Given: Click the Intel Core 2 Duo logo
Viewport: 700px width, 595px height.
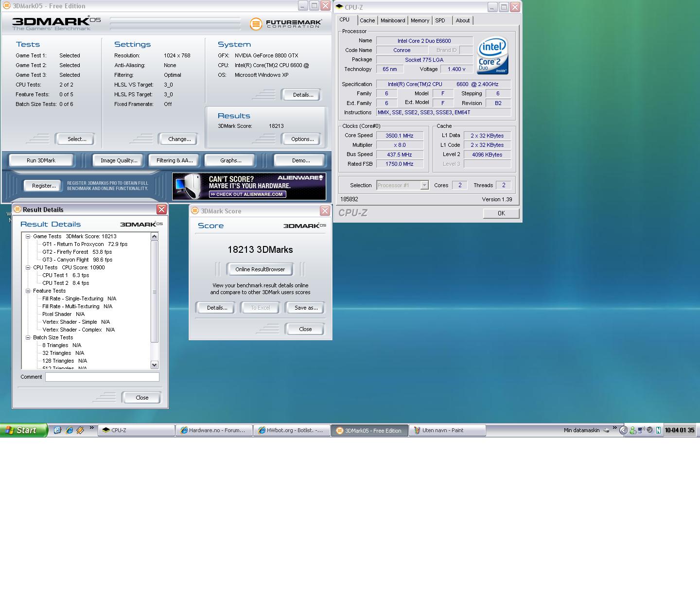Looking at the screenshot, I should pos(492,55).
